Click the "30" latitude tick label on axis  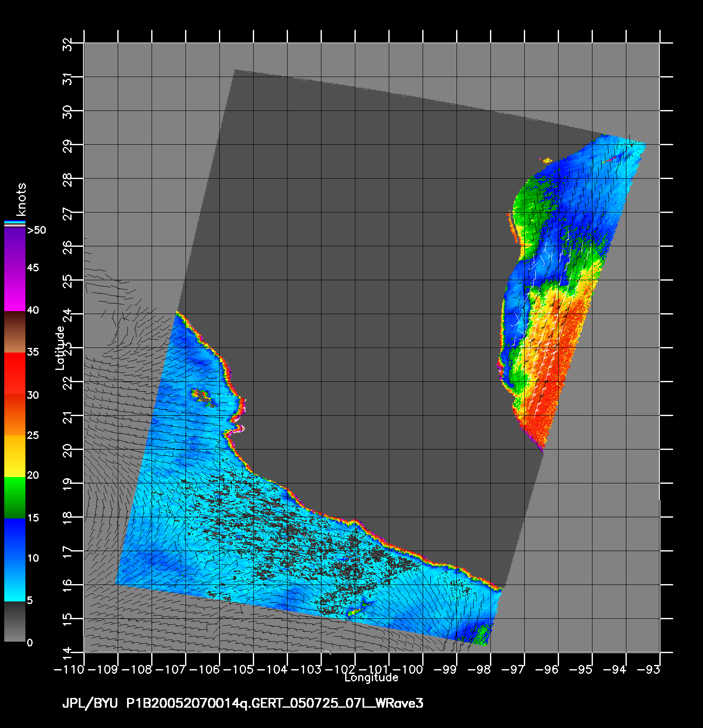pos(67,113)
